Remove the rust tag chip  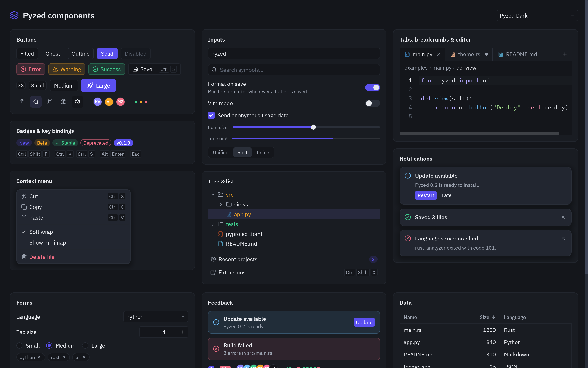(64, 357)
